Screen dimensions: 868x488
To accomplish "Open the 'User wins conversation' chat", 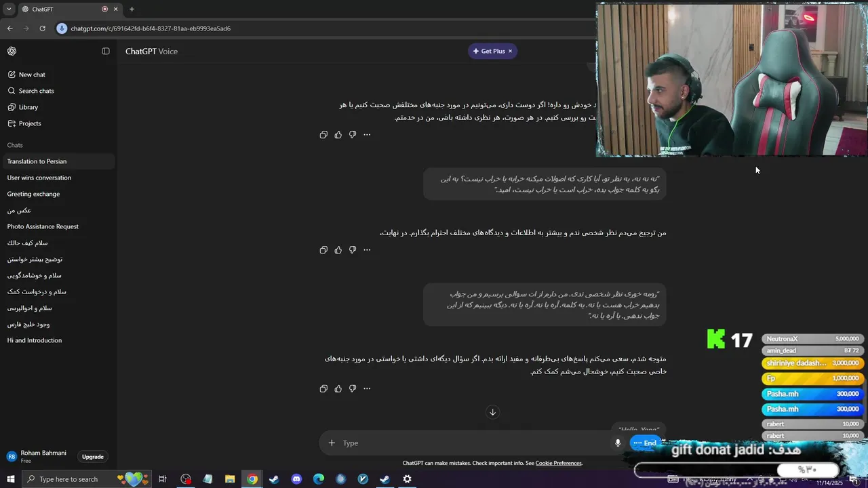I will [58, 178].
